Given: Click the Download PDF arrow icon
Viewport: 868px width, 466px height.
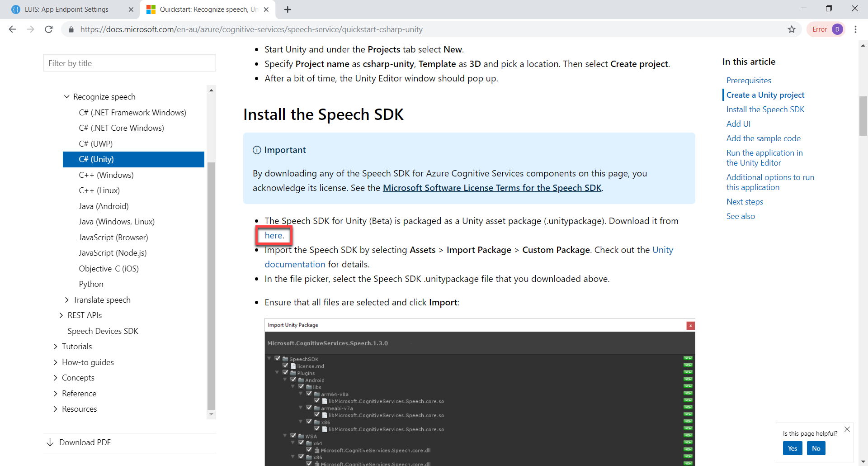Looking at the screenshot, I should (50, 442).
